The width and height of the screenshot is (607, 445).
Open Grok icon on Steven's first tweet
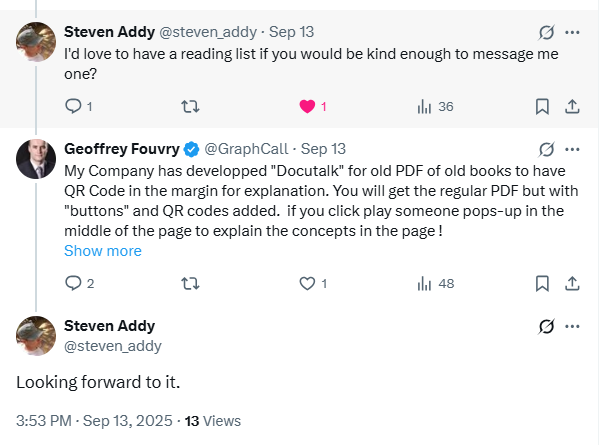point(546,34)
